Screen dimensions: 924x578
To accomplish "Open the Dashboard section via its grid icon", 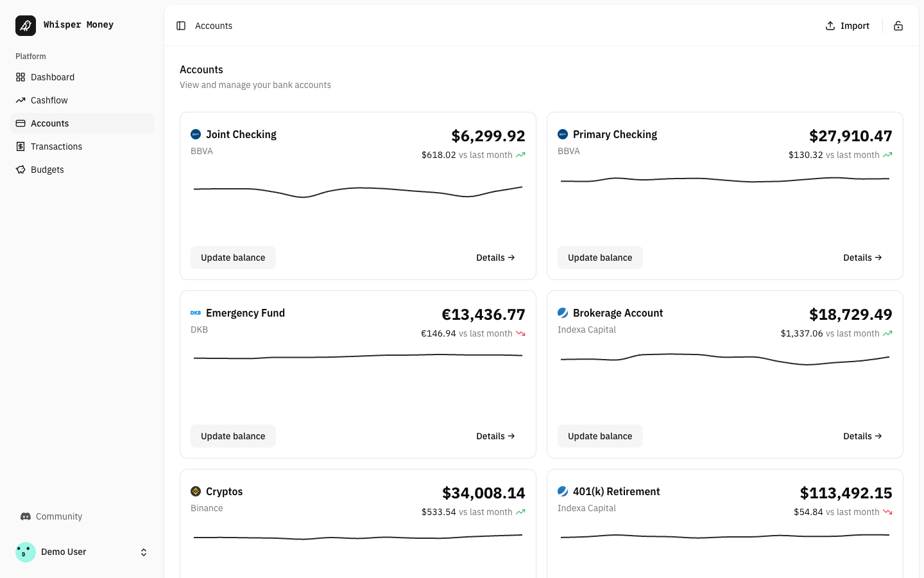I will [20, 77].
